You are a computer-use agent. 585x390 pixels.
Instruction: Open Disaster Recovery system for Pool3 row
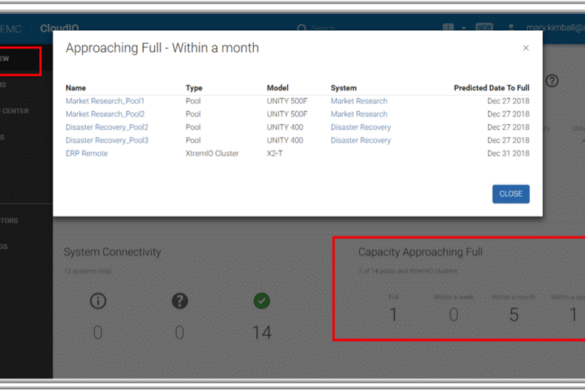tap(361, 140)
